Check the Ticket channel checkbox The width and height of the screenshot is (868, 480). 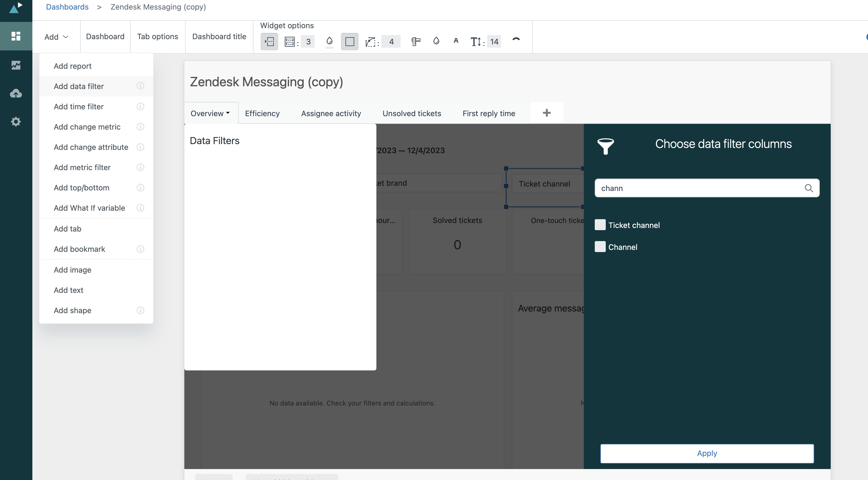coord(600,225)
